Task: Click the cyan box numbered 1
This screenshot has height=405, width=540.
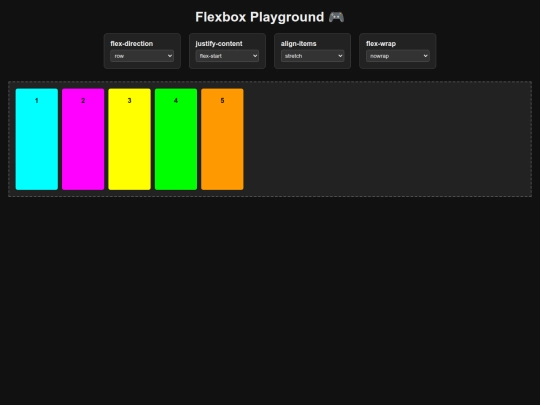Action: [x=37, y=139]
